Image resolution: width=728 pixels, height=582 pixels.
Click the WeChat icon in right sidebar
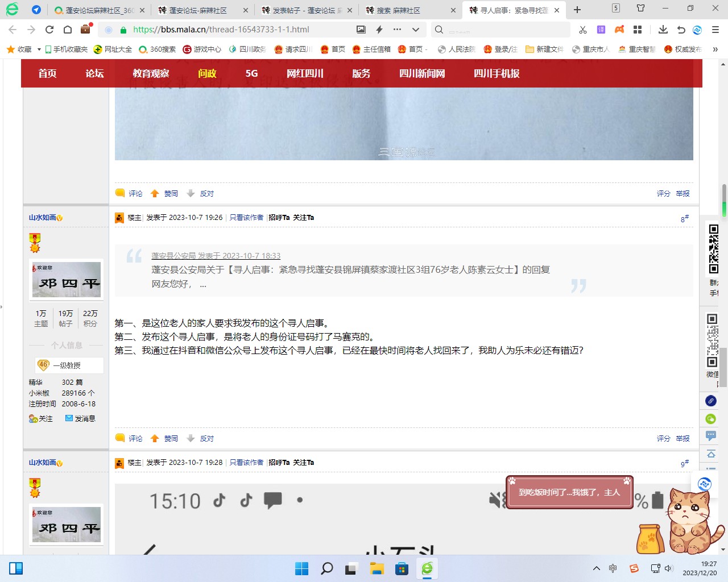pyautogui.click(x=711, y=419)
